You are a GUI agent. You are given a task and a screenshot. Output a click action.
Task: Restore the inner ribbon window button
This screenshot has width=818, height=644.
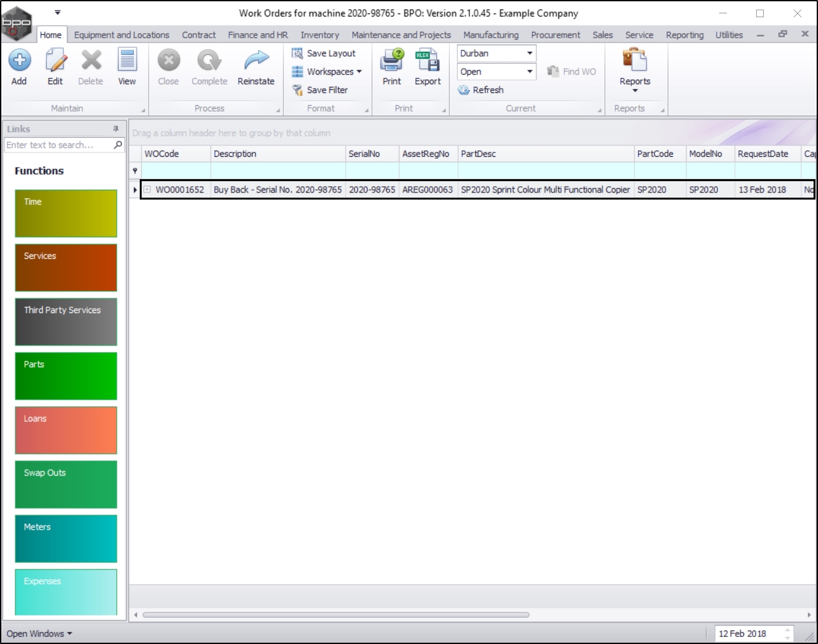click(783, 34)
